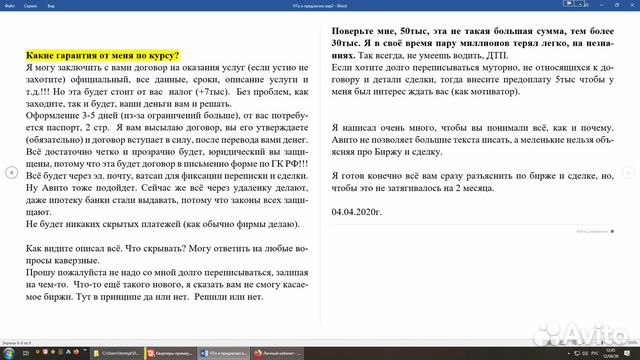Switch to the Квартиры taskbar window

click(x=170, y=353)
